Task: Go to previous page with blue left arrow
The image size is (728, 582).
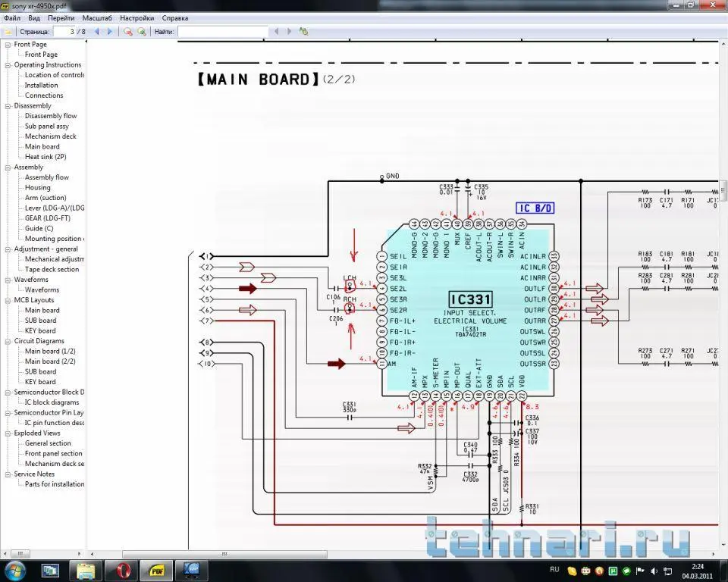Action: [x=97, y=32]
